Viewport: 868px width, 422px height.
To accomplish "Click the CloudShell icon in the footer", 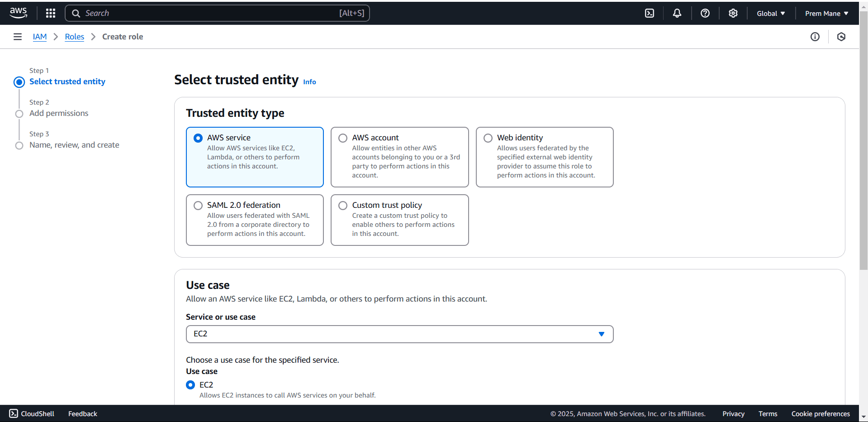I will [14, 413].
